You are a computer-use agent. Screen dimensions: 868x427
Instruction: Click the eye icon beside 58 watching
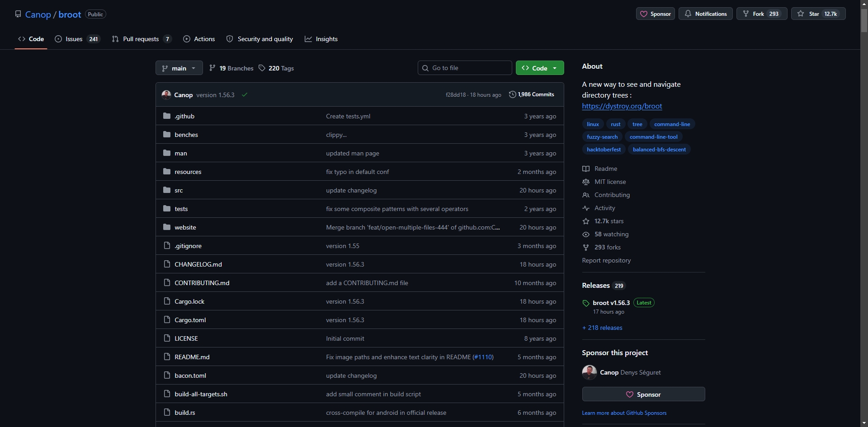(x=586, y=234)
